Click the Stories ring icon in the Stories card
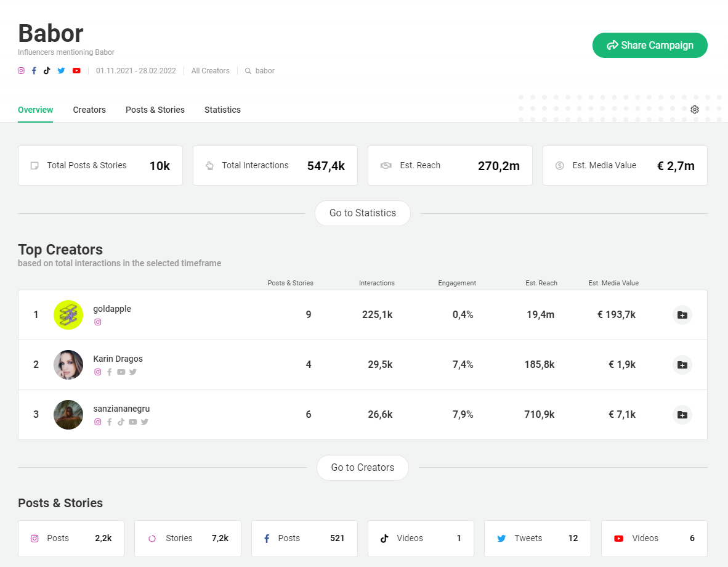The height and width of the screenshot is (567, 728). click(x=152, y=539)
